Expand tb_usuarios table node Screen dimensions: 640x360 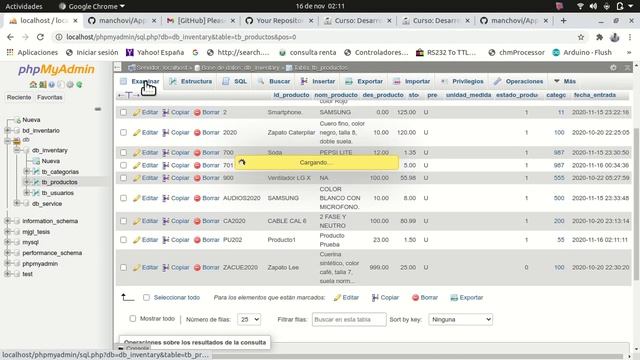(26, 193)
